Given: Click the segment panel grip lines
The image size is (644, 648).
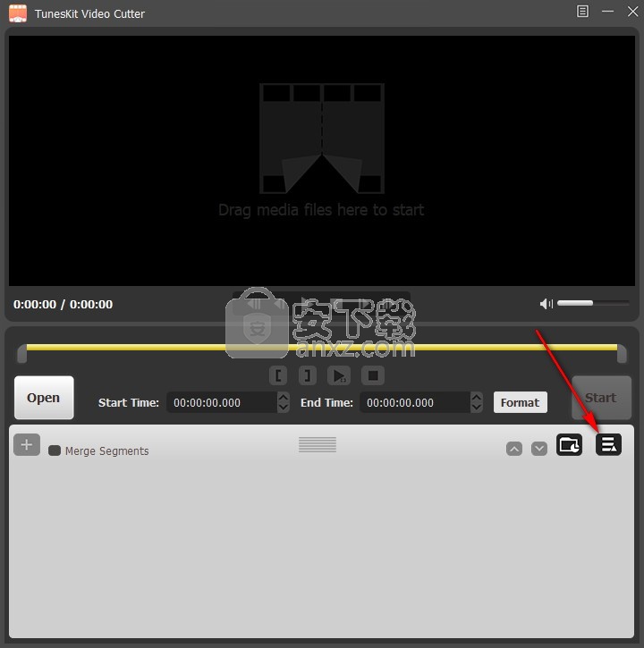Looking at the screenshot, I should point(318,445).
